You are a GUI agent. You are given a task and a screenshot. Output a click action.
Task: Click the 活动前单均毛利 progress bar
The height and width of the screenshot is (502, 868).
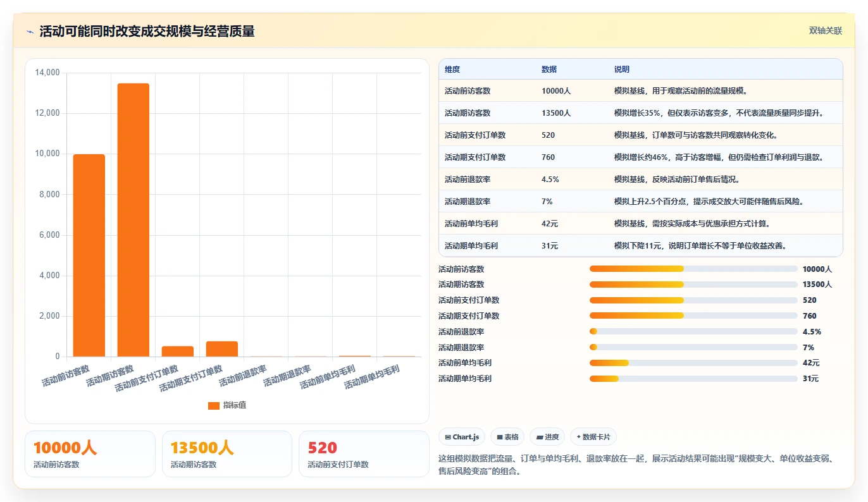693,363
